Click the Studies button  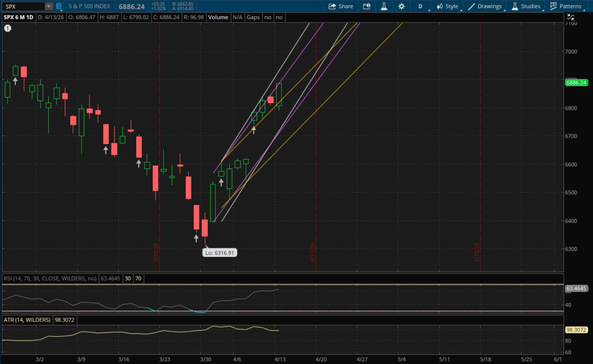coord(526,6)
